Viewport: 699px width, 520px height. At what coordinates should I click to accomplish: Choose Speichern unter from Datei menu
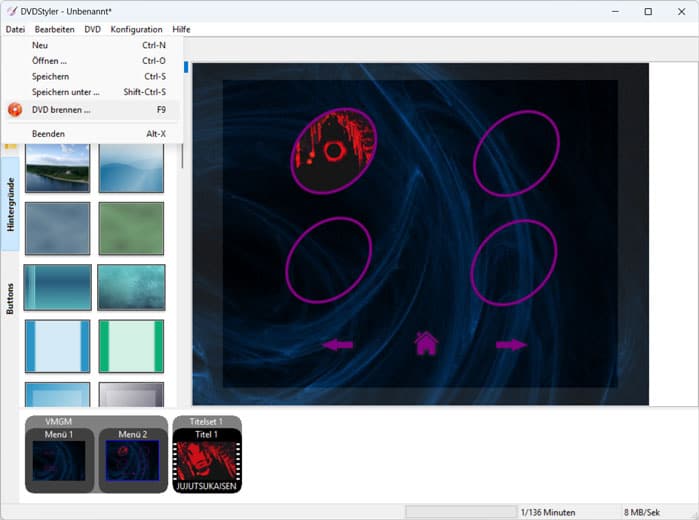pyautogui.click(x=66, y=92)
